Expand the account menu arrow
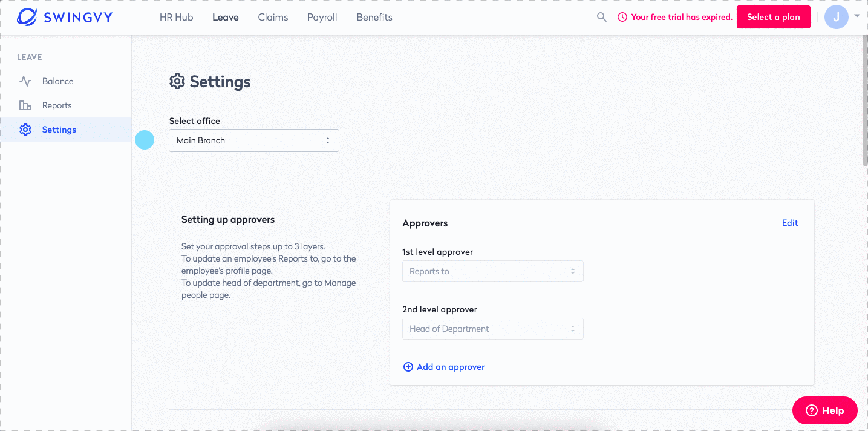 [x=857, y=16]
